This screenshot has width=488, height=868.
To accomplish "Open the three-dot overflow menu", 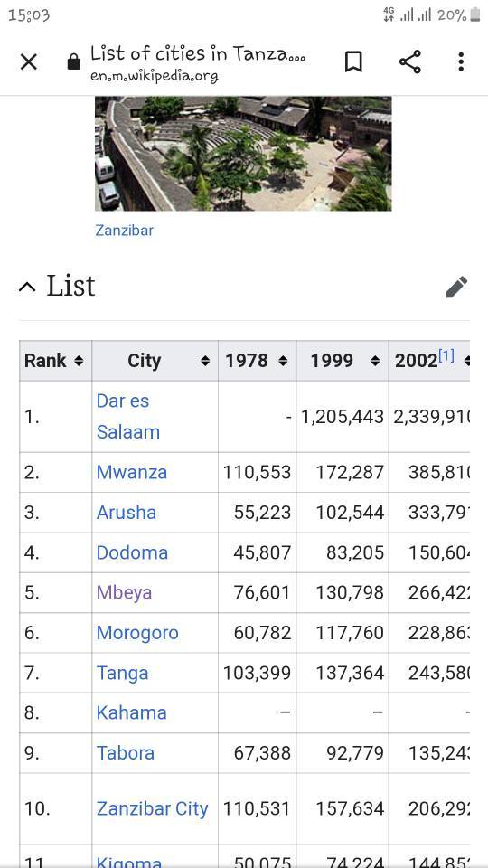I will tap(461, 62).
